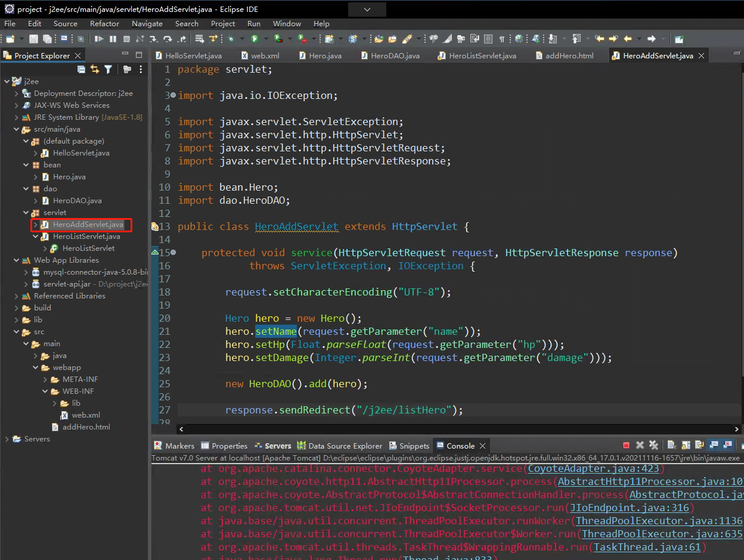Open the CoyoteAdapter.java:423 stack trace link

[593, 469]
